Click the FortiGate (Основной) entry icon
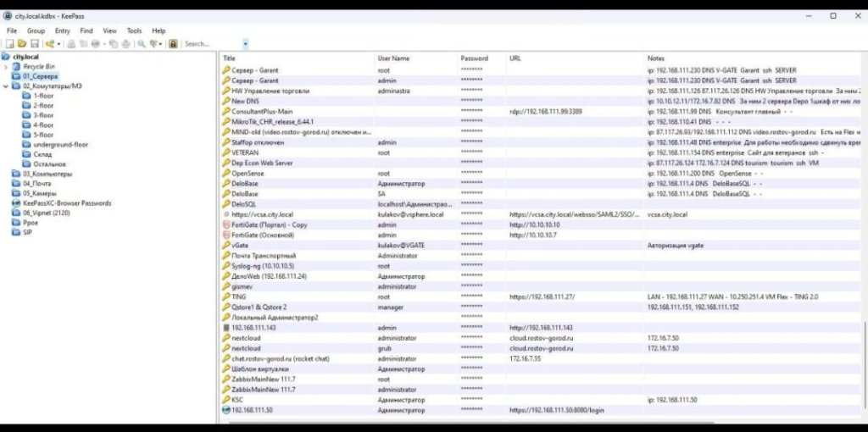The height and width of the screenshot is (432, 868). tap(225, 235)
